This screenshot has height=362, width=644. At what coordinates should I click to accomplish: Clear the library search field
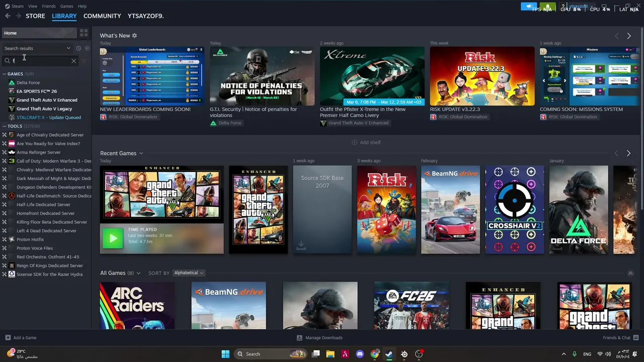point(73,61)
